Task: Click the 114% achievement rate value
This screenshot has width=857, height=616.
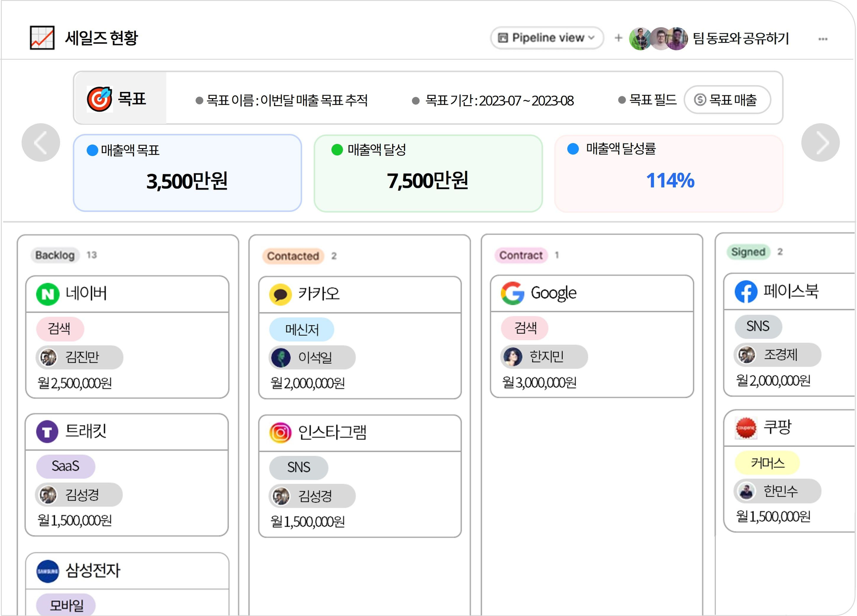Action: pos(670,181)
